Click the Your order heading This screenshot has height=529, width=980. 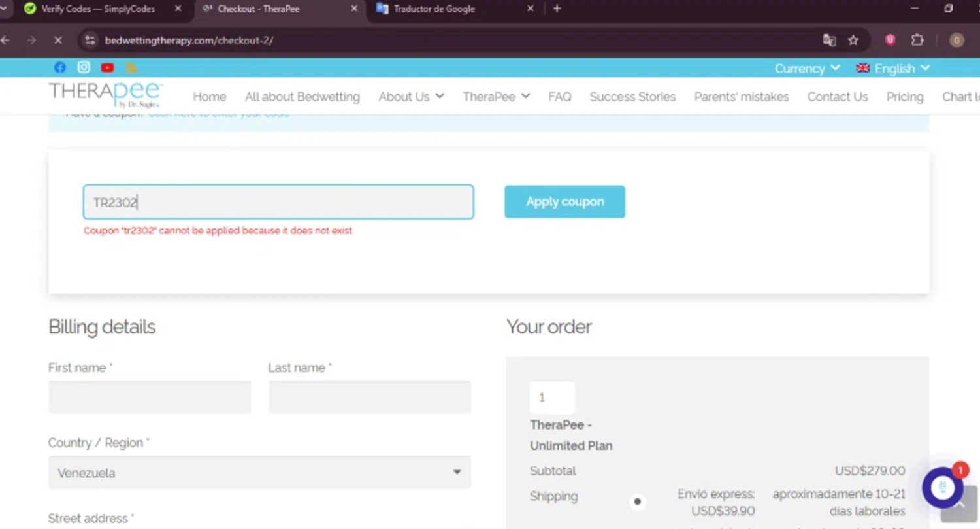(549, 327)
